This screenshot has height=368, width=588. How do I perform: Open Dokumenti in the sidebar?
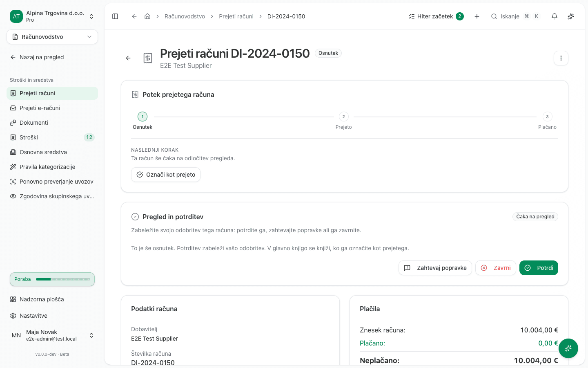coord(52,123)
